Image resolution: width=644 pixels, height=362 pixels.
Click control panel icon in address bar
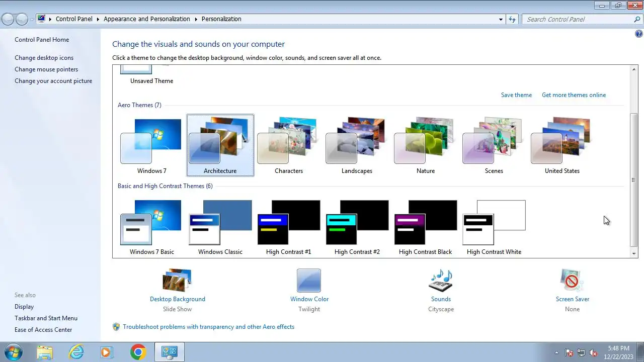point(41,19)
